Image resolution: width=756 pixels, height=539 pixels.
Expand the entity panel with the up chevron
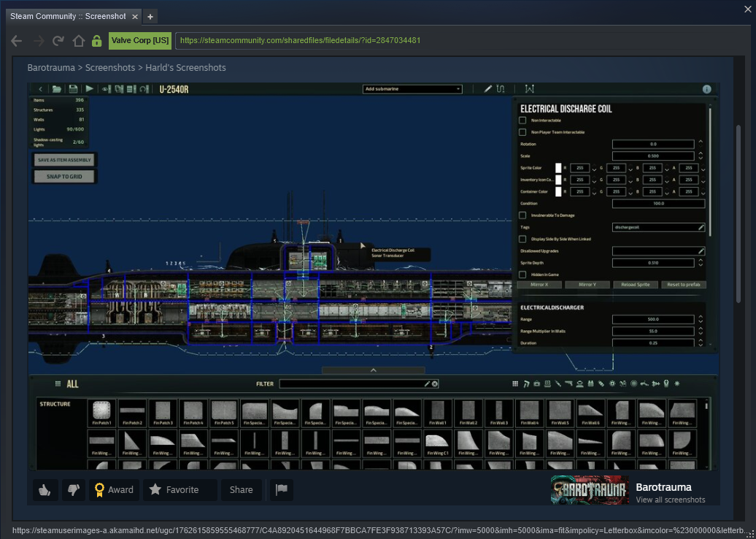tap(373, 370)
